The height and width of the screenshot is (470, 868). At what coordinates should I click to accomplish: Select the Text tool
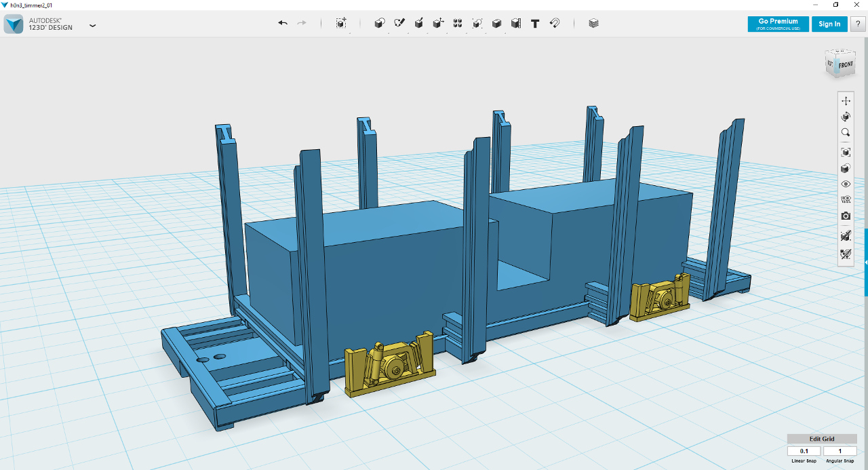(535, 23)
